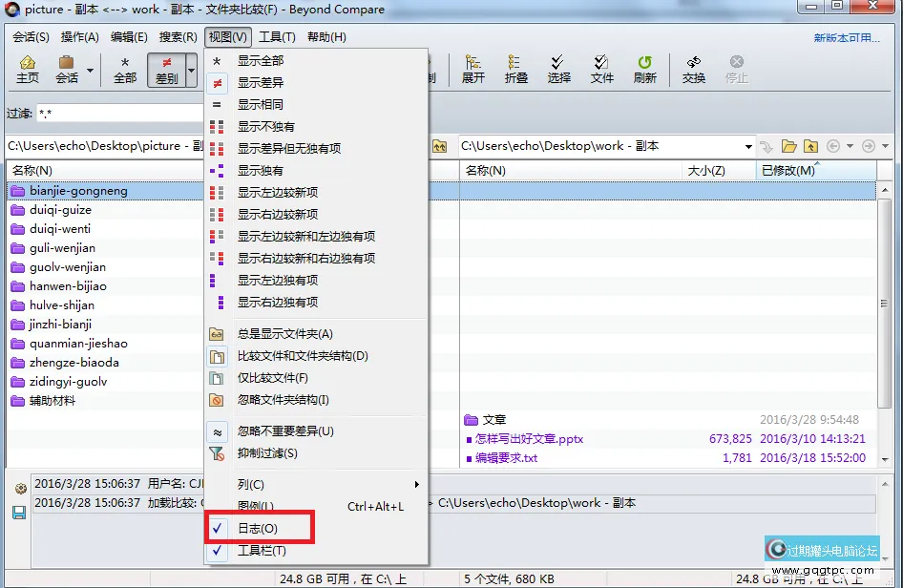Image resolution: width=903 pixels, height=588 pixels.
Task: Open the right path combo box dropdown arrow
Action: pos(749,146)
